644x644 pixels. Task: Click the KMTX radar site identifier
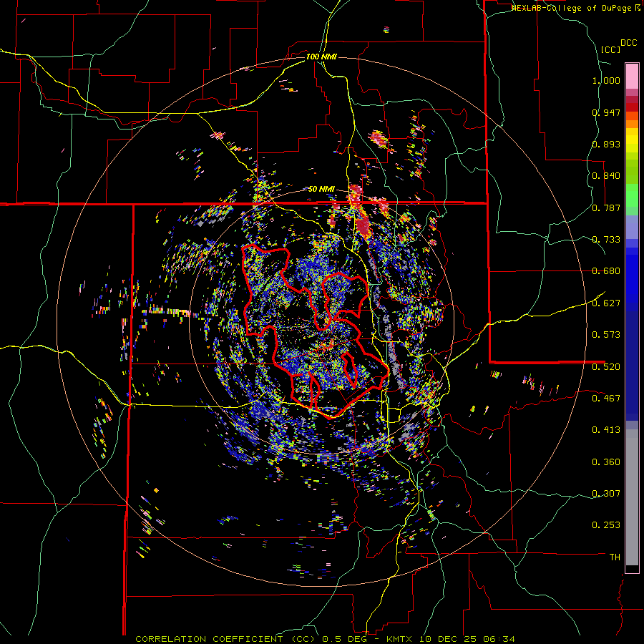(399, 639)
